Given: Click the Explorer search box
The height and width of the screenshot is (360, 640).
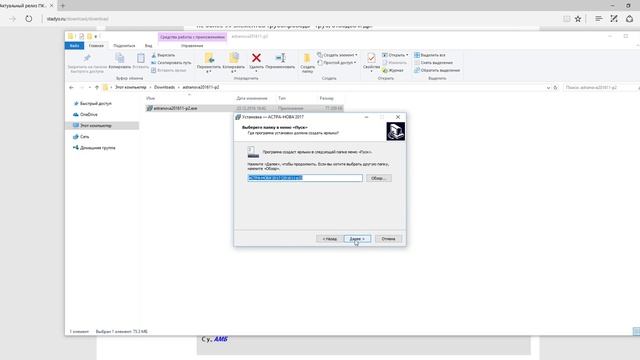Looking at the screenshot, I should coord(600,88).
